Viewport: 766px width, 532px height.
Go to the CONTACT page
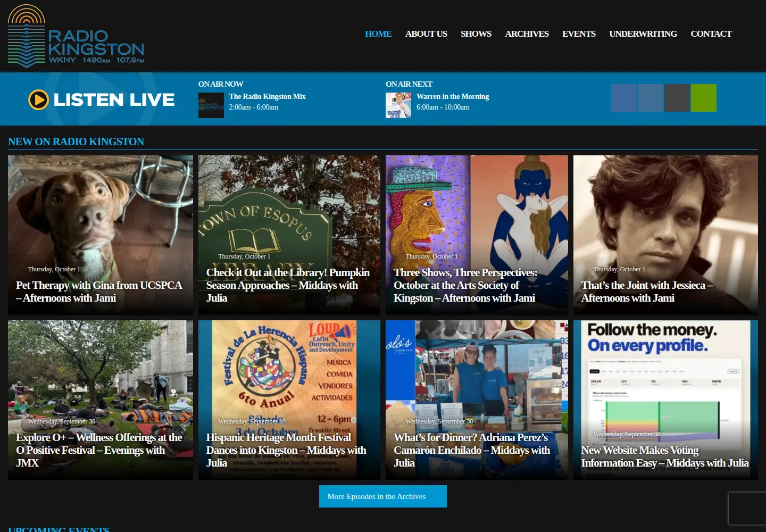[711, 34]
